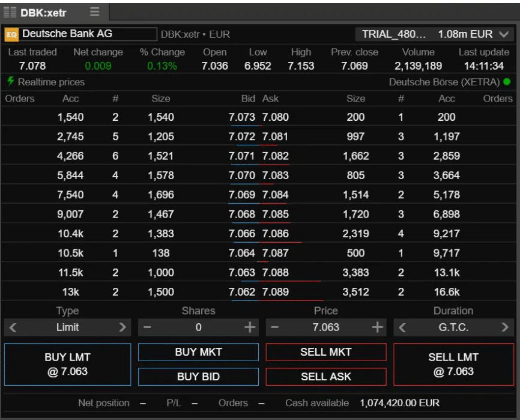The image size is (520, 420).
Task: Click the Net change value 0.009
Action: [98, 66]
